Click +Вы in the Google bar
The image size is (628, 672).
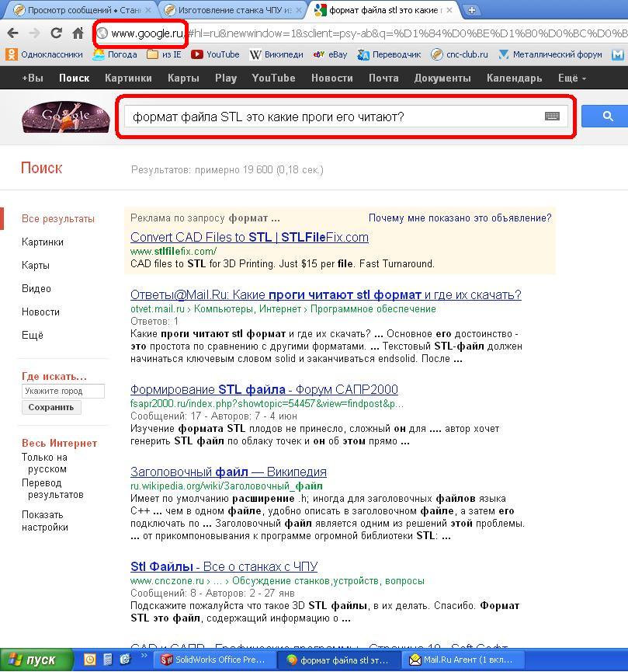point(33,78)
